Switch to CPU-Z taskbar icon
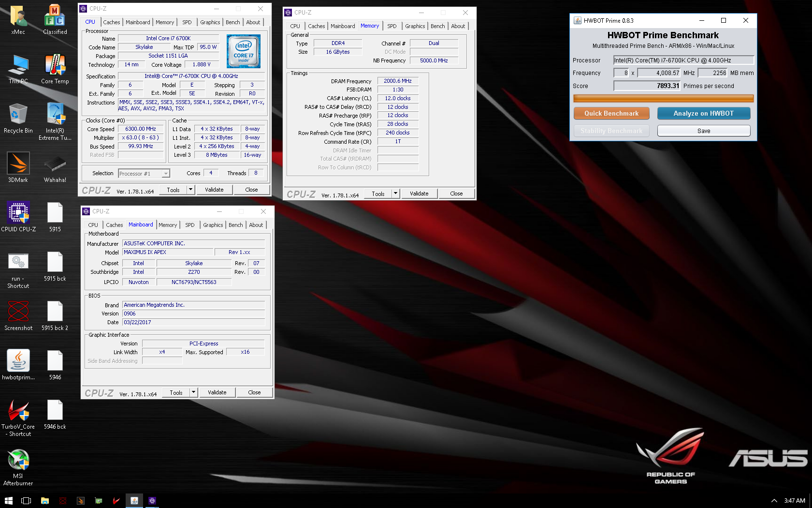812x508 pixels. pos(152,501)
